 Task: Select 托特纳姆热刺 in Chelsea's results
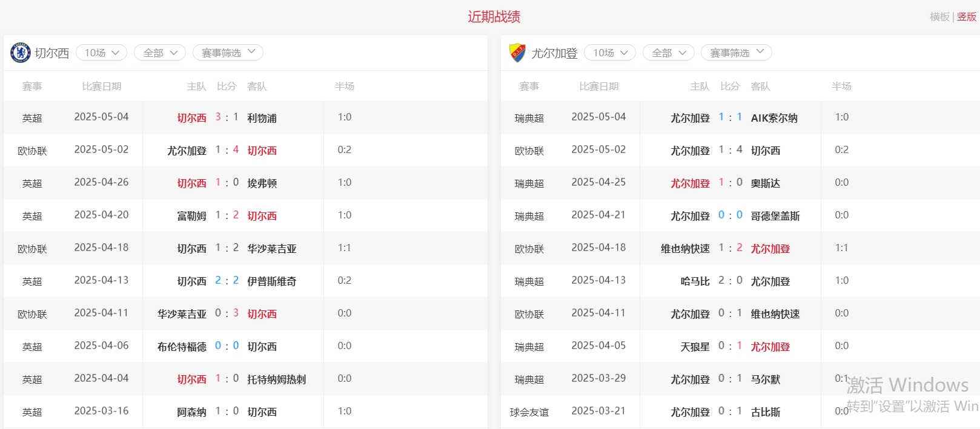click(276, 379)
